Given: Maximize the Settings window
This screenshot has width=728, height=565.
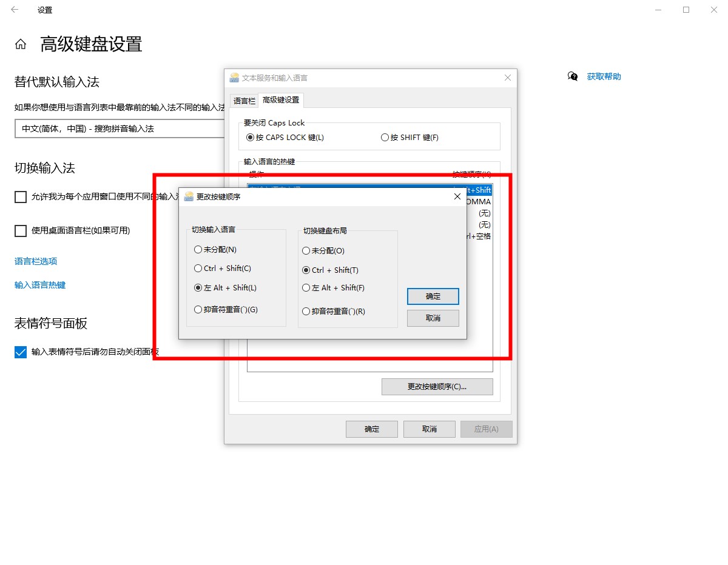Looking at the screenshot, I should point(686,10).
